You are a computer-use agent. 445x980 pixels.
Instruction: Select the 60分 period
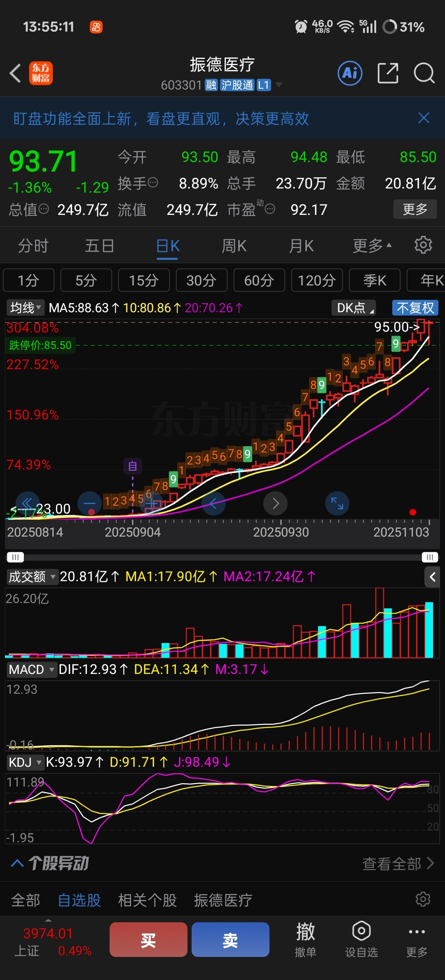click(x=259, y=280)
